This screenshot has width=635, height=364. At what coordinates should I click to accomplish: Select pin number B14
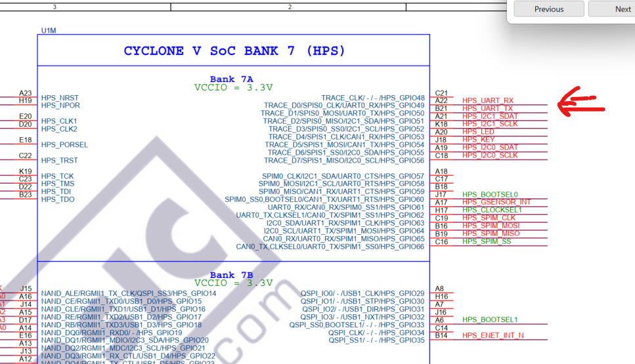(x=441, y=336)
